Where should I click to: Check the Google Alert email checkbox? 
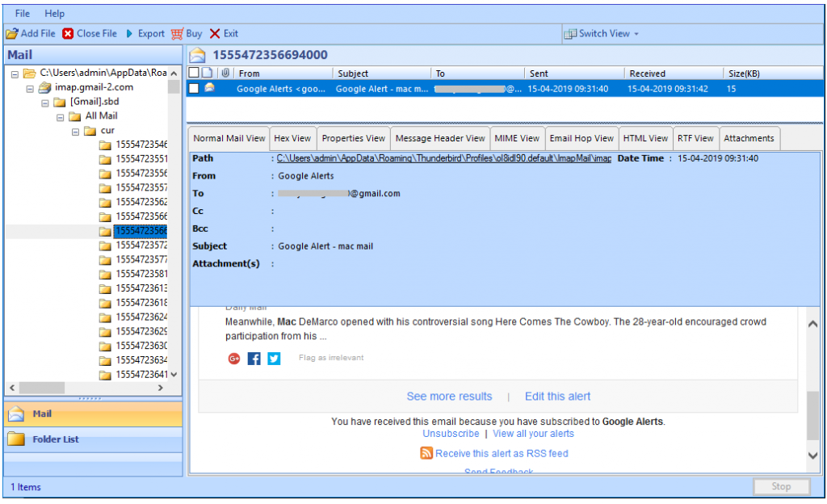[193, 89]
